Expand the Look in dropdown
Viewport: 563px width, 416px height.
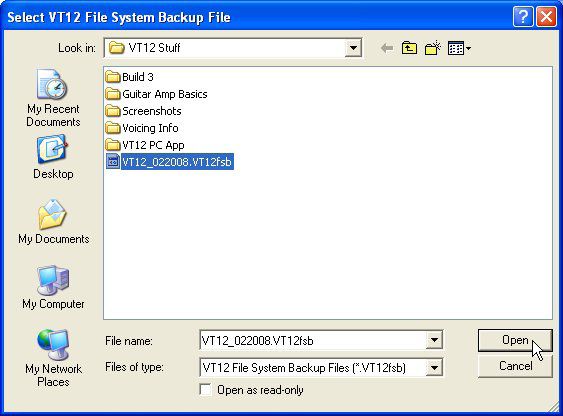[353, 48]
